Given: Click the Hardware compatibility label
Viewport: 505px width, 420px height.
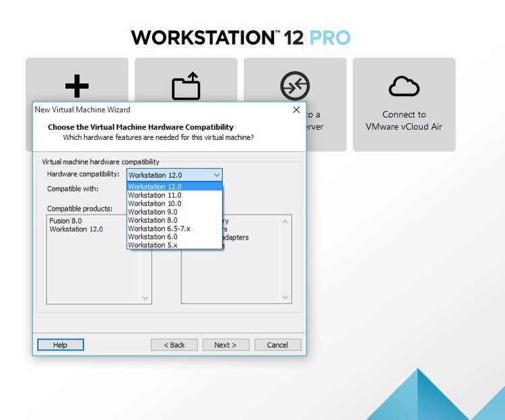Looking at the screenshot, I should pyautogui.click(x=83, y=174).
